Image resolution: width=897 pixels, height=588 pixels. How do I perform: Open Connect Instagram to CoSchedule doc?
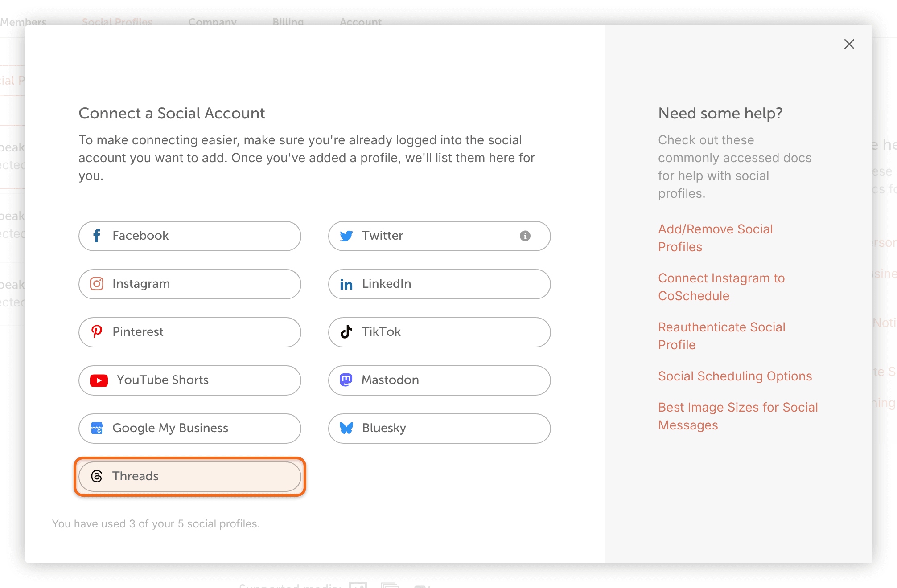pos(721,287)
